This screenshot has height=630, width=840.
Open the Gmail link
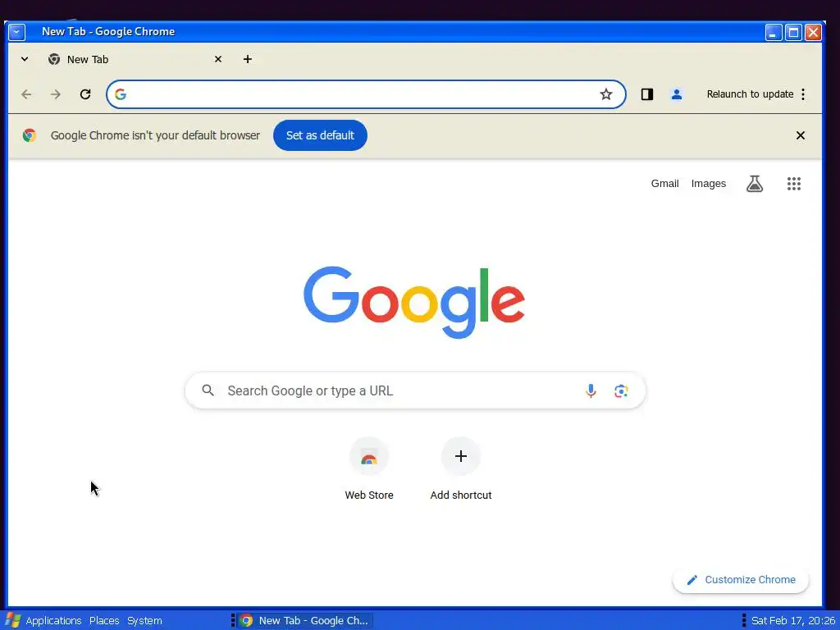664,184
